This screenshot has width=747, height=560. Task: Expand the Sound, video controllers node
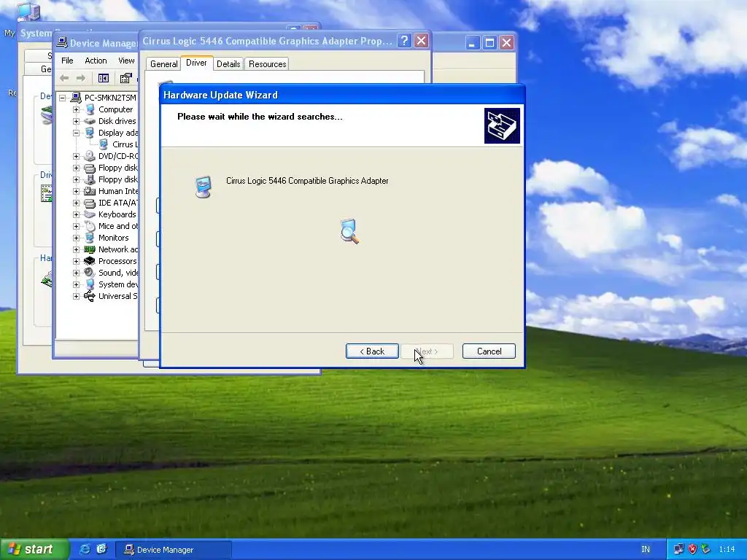[76, 273]
